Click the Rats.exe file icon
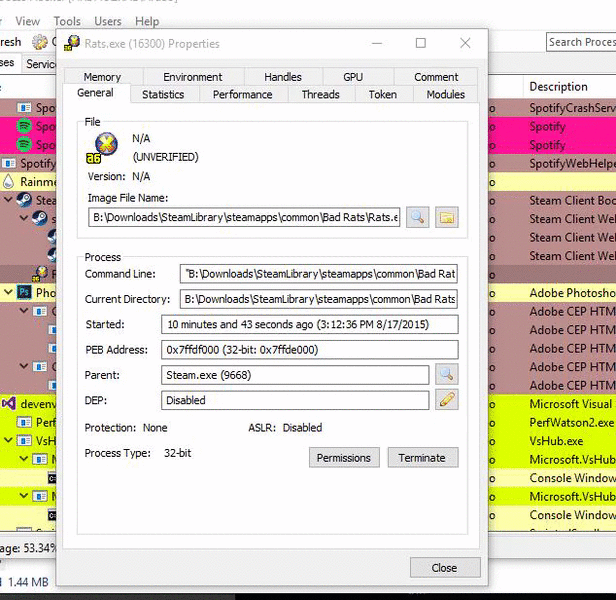 102,148
